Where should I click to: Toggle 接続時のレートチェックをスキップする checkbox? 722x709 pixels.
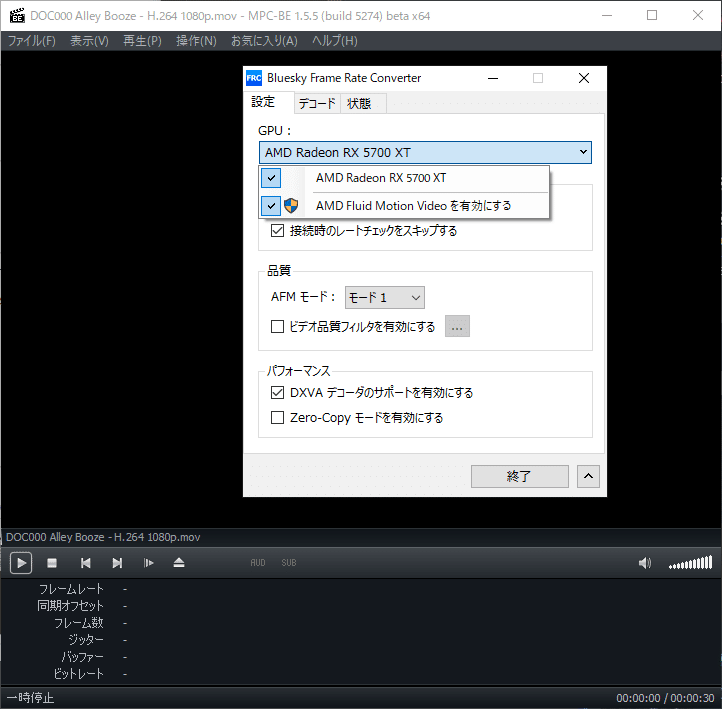(277, 230)
